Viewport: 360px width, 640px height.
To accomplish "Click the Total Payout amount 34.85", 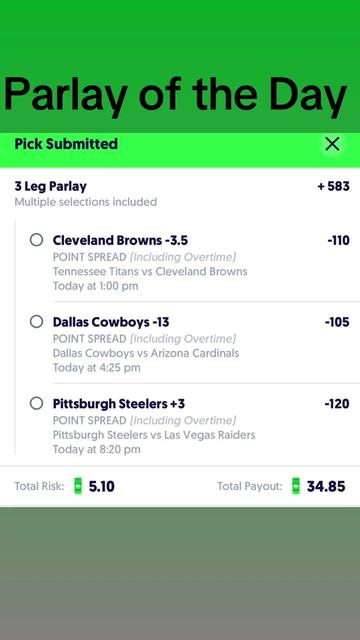I will pyautogui.click(x=326, y=486).
